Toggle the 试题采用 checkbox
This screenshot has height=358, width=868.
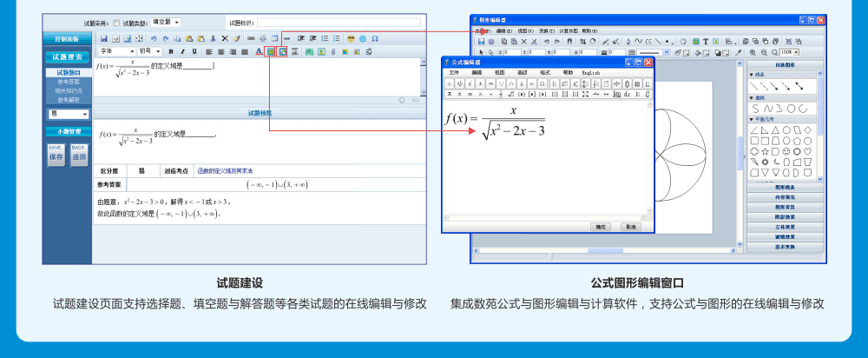click(x=117, y=22)
